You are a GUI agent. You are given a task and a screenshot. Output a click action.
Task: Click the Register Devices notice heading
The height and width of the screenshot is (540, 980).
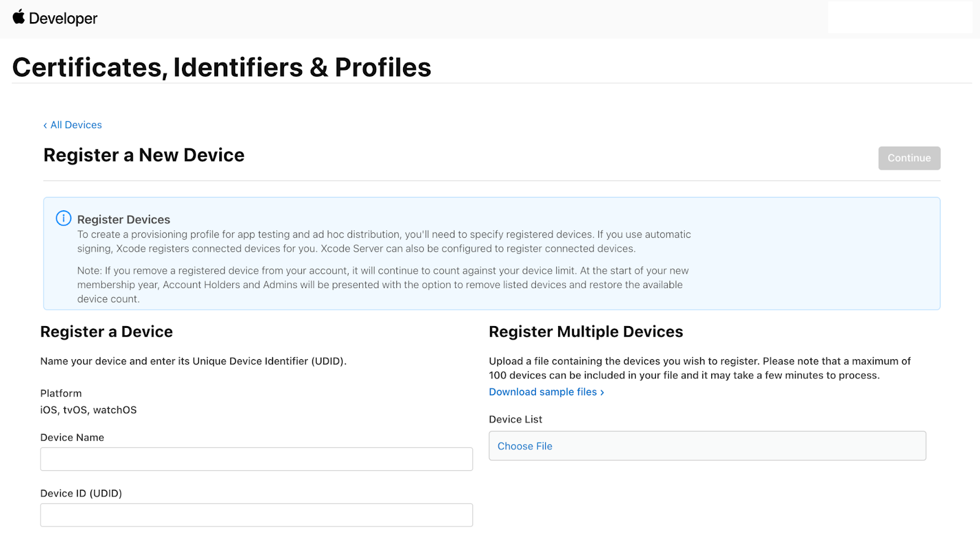124,219
